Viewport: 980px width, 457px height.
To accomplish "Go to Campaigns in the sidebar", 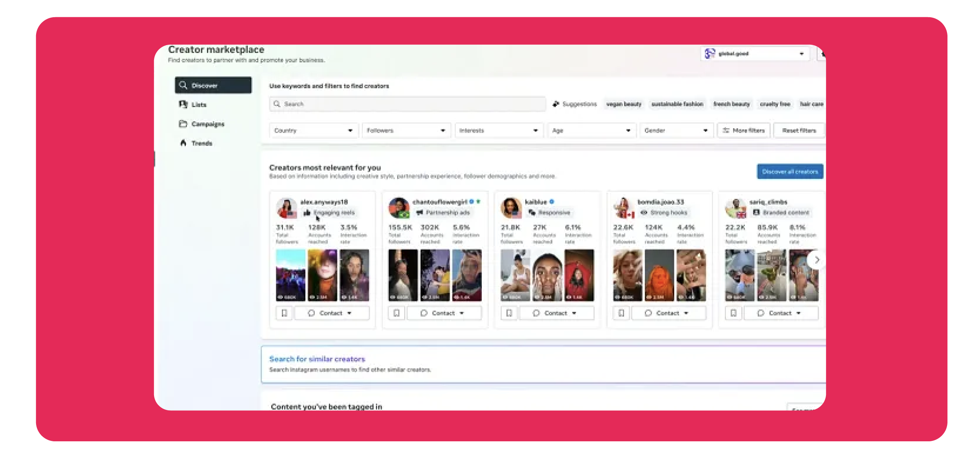I will 207,124.
